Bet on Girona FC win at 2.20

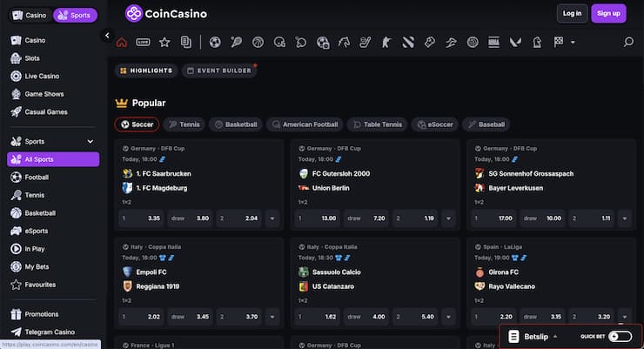tap(493, 317)
